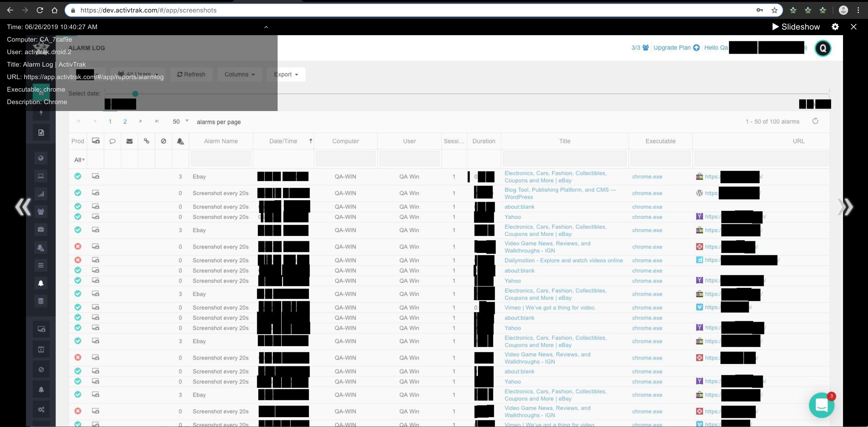Open the gears settings icon in sidebar

coord(41,409)
